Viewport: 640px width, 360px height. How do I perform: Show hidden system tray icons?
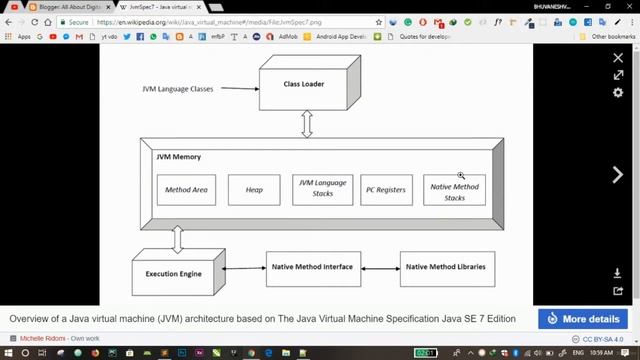pos(470,353)
